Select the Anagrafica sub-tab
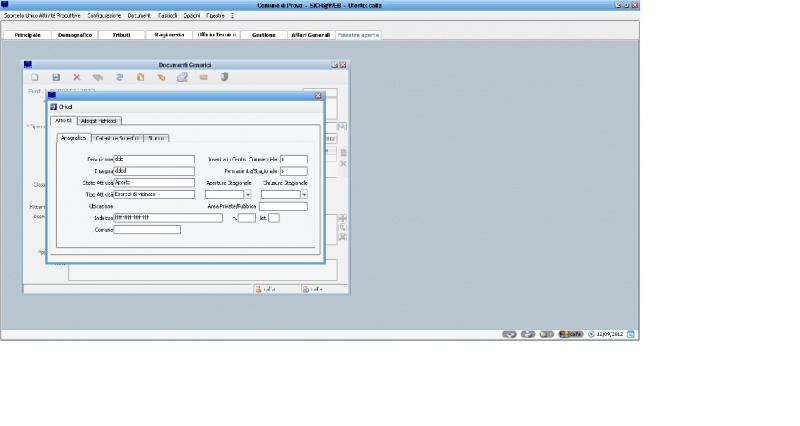Screen dimensions: 800x426 73,138
